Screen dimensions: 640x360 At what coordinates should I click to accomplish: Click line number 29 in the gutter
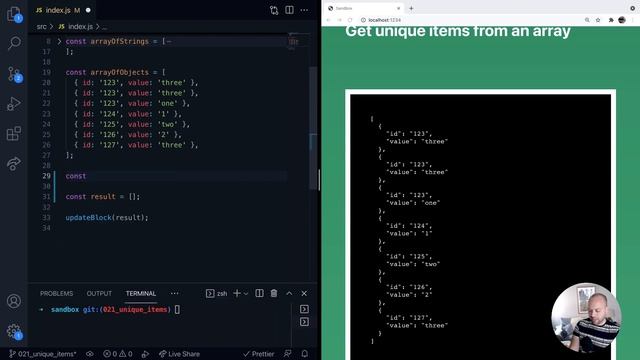47,176
